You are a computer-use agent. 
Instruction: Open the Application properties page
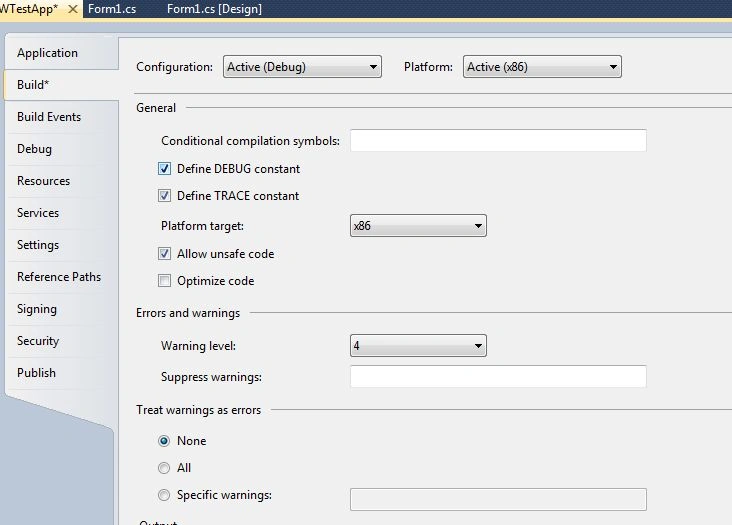pos(47,53)
